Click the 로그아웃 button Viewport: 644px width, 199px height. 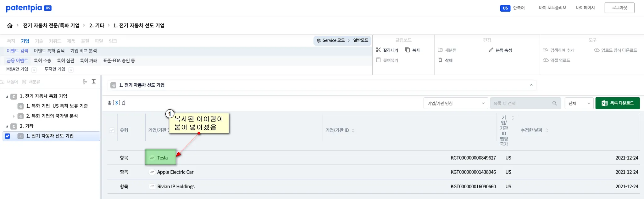(619, 8)
